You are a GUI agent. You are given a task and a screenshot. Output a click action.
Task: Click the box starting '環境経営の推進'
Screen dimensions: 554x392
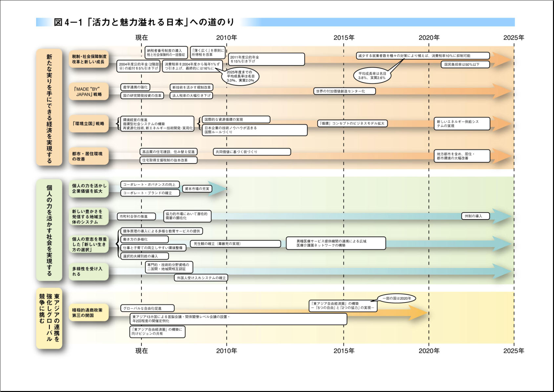157,124
